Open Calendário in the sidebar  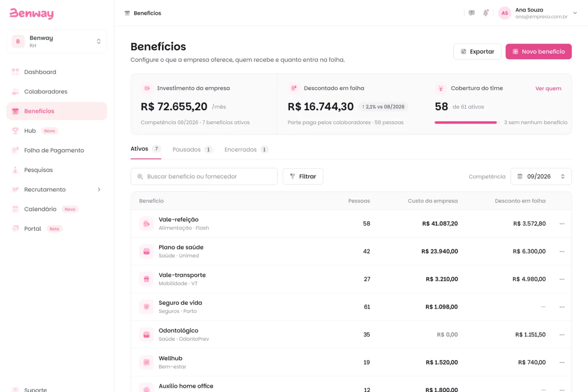click(57, 209)
